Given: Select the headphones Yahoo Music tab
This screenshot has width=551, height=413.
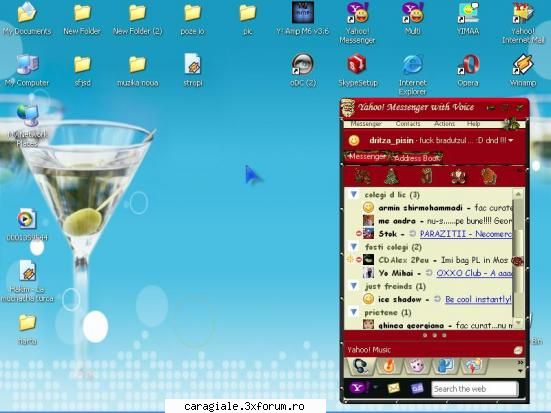Looking at the screenshot, I should (361, 366).
